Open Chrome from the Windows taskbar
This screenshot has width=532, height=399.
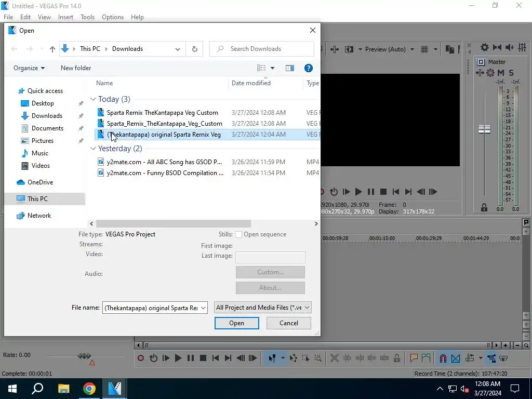tap(89, 389)
